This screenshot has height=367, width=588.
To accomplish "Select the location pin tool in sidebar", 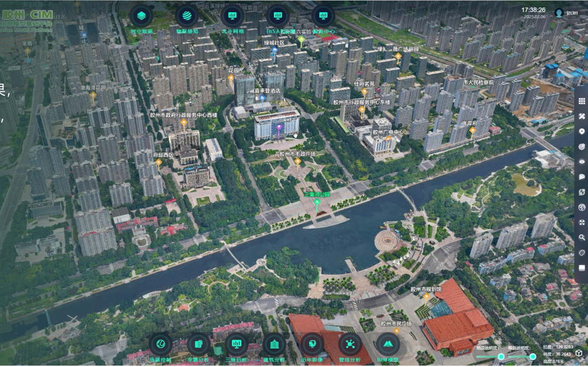I will coord(581,132).
